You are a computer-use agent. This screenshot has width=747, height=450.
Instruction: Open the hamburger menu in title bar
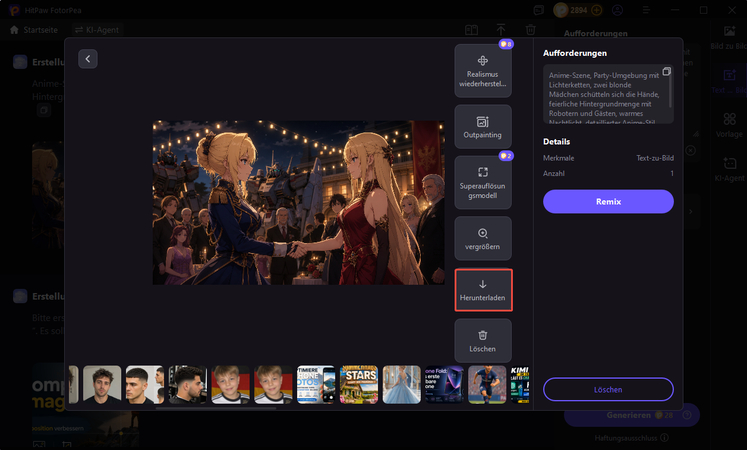point(646,10)
